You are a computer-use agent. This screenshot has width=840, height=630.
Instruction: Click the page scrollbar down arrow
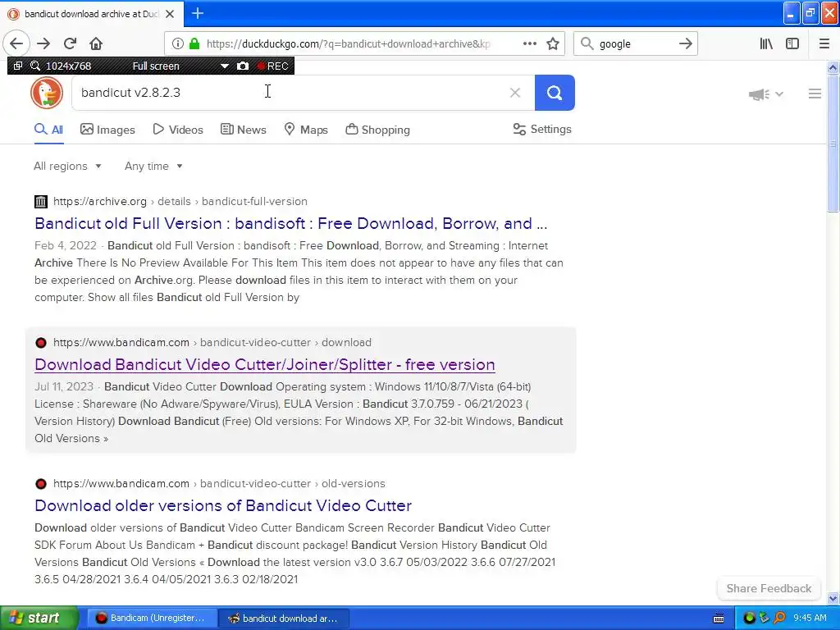pyautogui.click(x=833, y=598)
